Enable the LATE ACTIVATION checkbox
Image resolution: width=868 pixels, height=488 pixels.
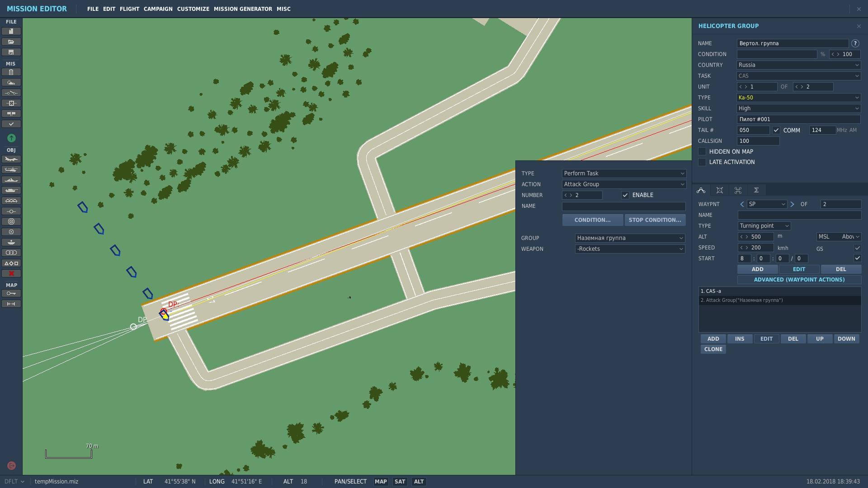coord(702,162)
